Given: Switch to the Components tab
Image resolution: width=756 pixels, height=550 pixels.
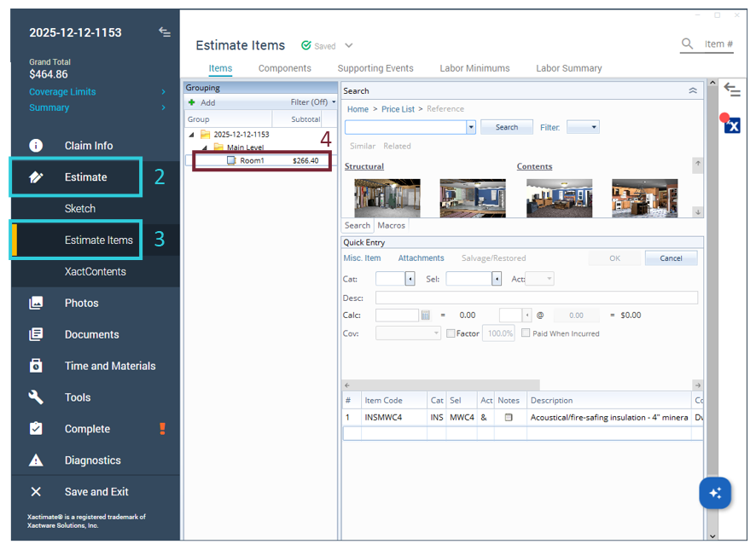Looking at the screenshot, I should (284, 68).
